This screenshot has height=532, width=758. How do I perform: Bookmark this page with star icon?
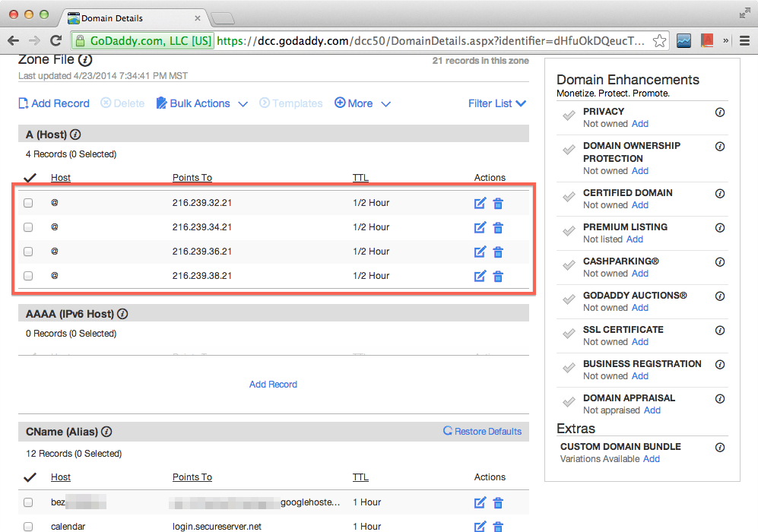tap(660, 40)
